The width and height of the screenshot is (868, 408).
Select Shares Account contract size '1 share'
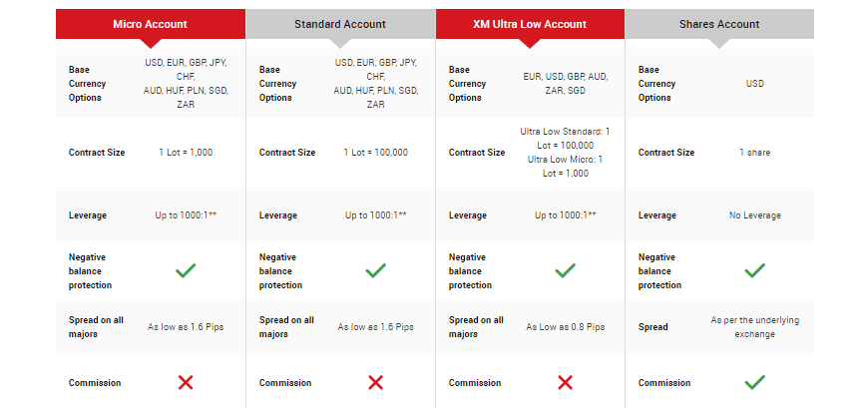pos(754,153)
